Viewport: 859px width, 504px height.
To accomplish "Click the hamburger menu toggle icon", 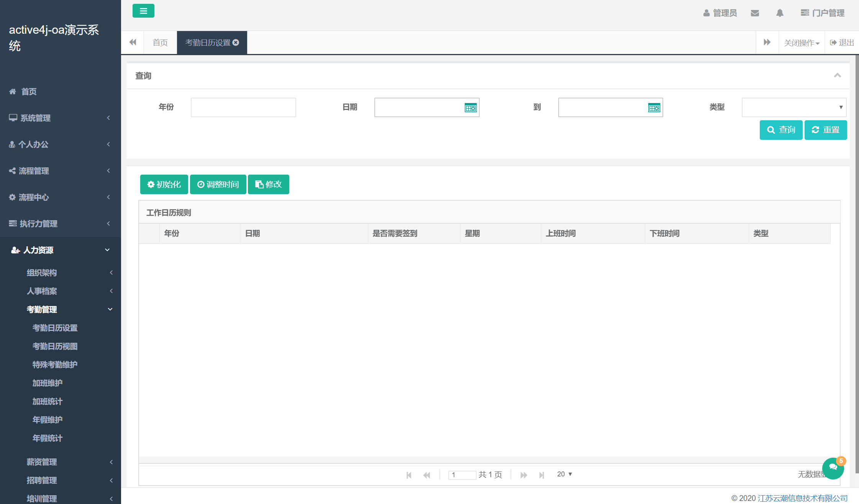I will coord(143,11).
